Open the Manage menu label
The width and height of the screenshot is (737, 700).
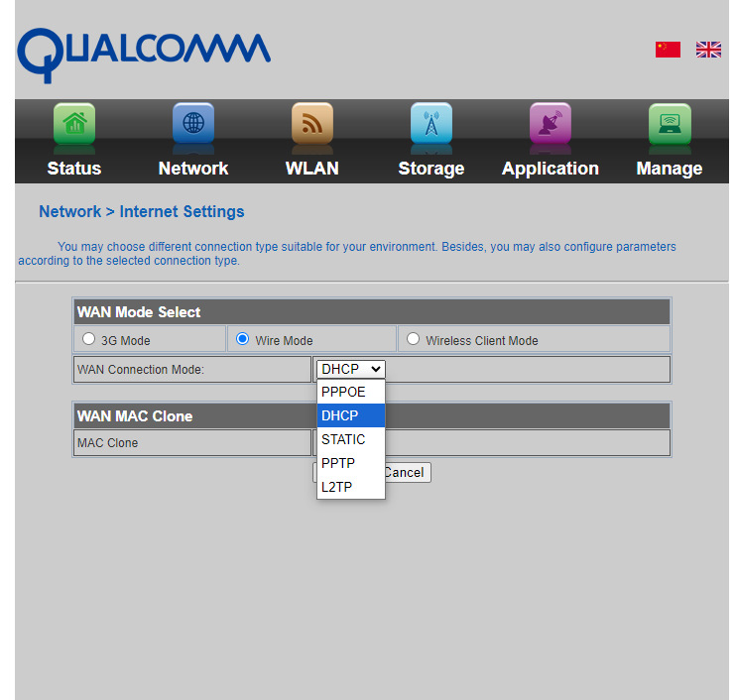click(670, 169)
